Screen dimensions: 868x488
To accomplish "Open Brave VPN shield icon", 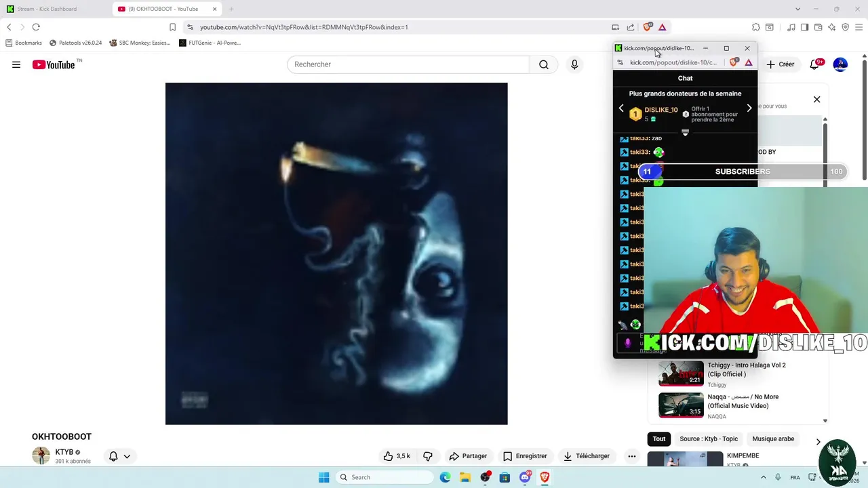I will pyautogui.click(x=846, y=27).
